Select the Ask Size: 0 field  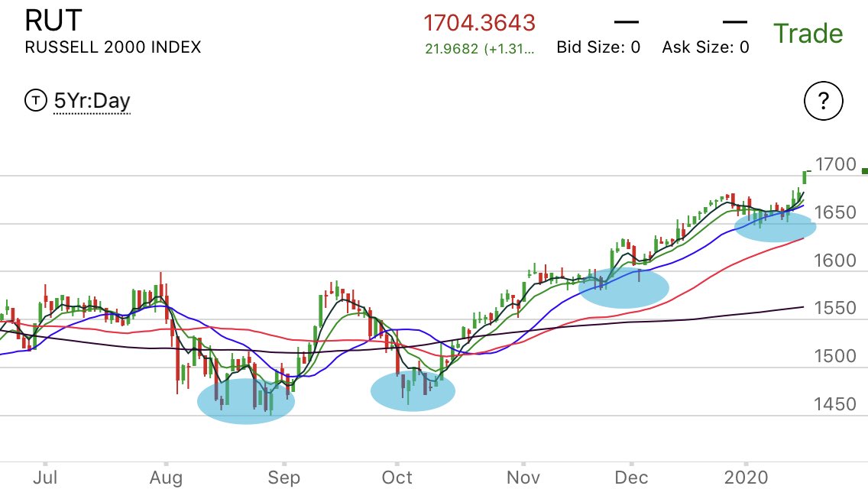(706, 47)
